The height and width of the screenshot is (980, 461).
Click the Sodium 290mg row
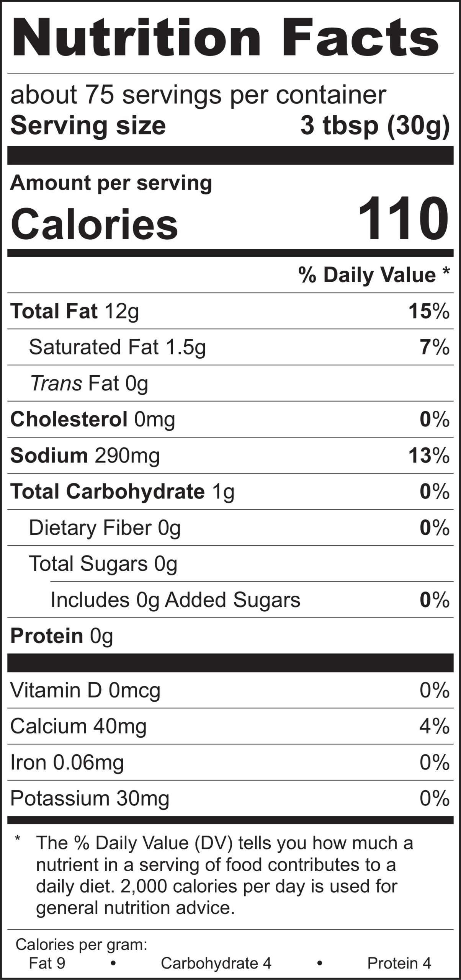(85, 456)
